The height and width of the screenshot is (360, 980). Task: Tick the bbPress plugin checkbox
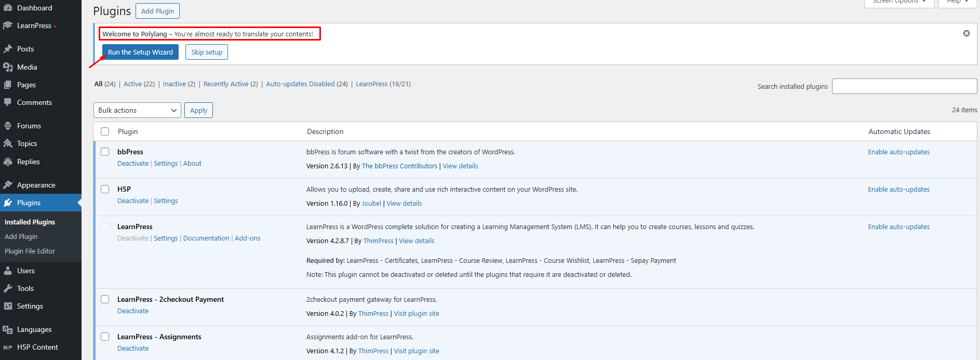(x=105, y=152)
